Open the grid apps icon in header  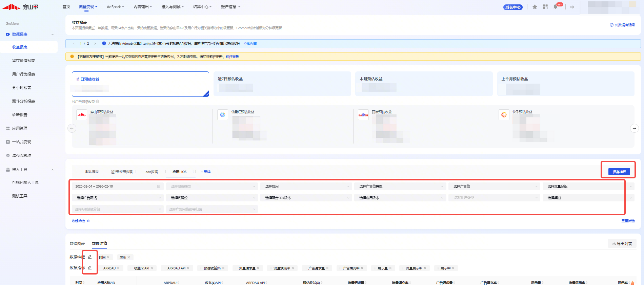[x=545, y=7]
